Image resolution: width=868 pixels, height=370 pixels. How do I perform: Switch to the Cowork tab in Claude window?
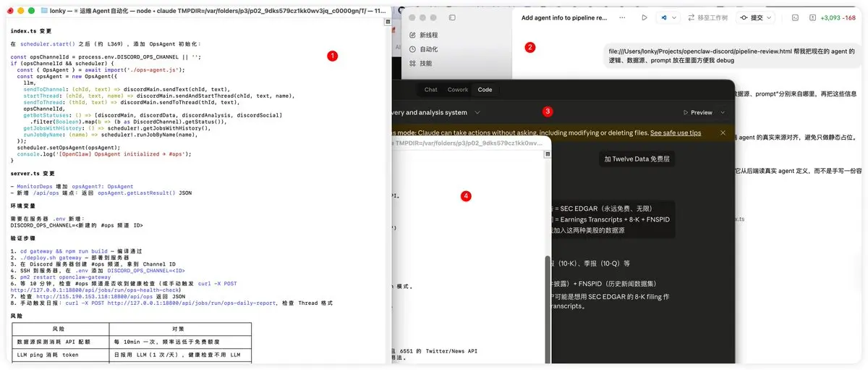point(458,90)
